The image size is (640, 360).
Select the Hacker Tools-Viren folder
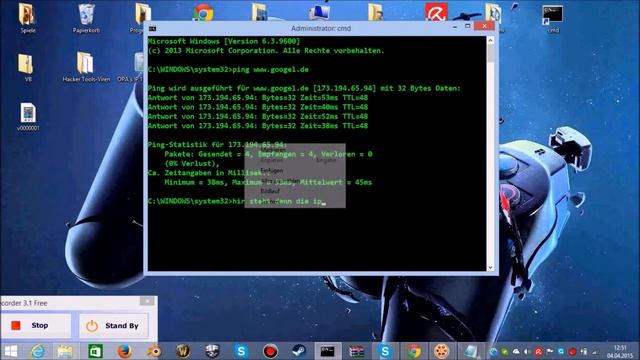(86, 67)
